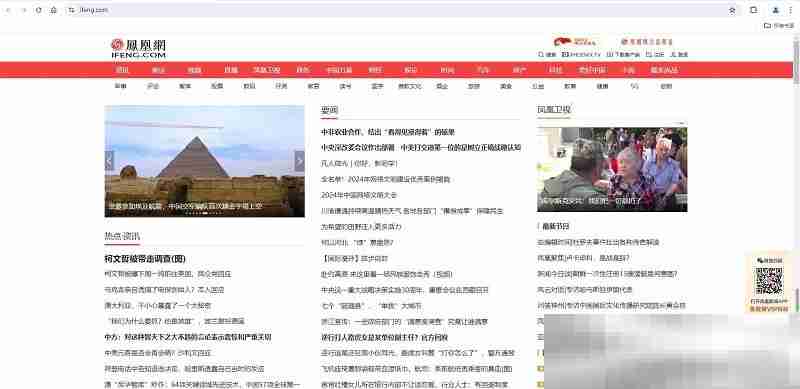Open the 全名单 2024年网络文明 link
Image resolution: width=800 pixels, height=389 pixels.
[x=385, y=179]
